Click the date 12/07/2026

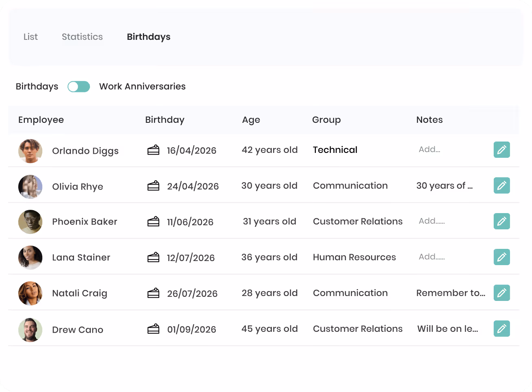coord(191,258)
